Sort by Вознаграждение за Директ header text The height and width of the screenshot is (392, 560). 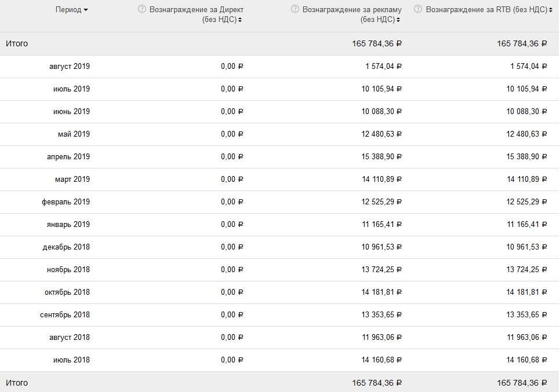click(x=196, y=10)
